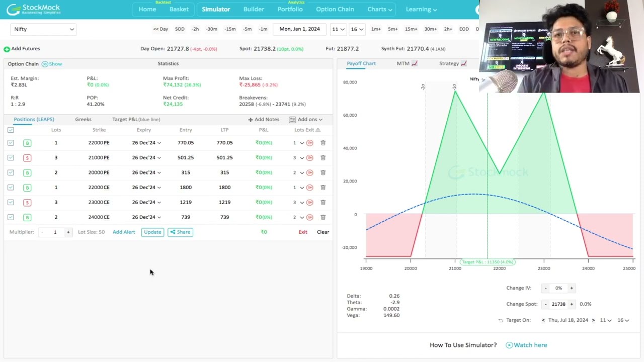644x362 pixels.
Task: Delete the 24000 CE position
Action: point(323,217)
